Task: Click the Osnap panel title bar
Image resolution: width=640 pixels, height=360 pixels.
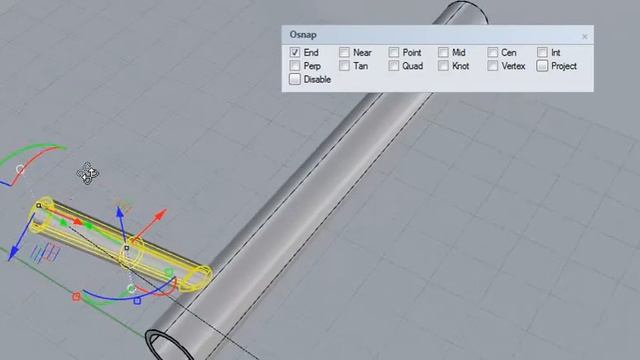Action: pyautogui.click(x=438, y=35)
